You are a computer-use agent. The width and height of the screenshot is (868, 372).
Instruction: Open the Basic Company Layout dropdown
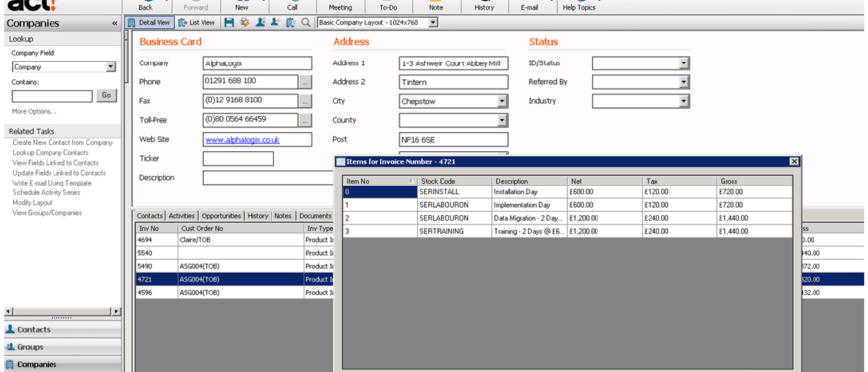coord(433,23)
